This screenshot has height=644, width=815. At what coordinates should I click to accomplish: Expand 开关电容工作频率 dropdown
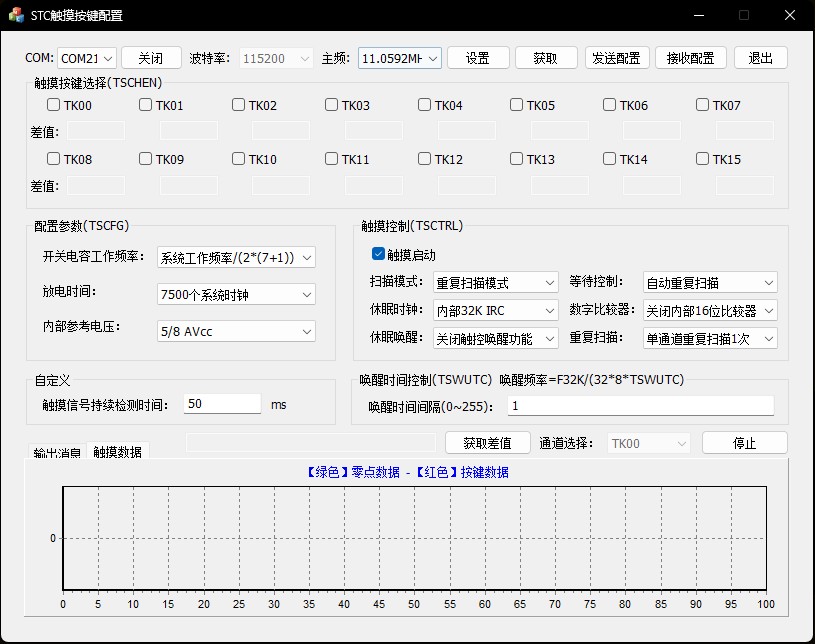click(x=236, y=257)
